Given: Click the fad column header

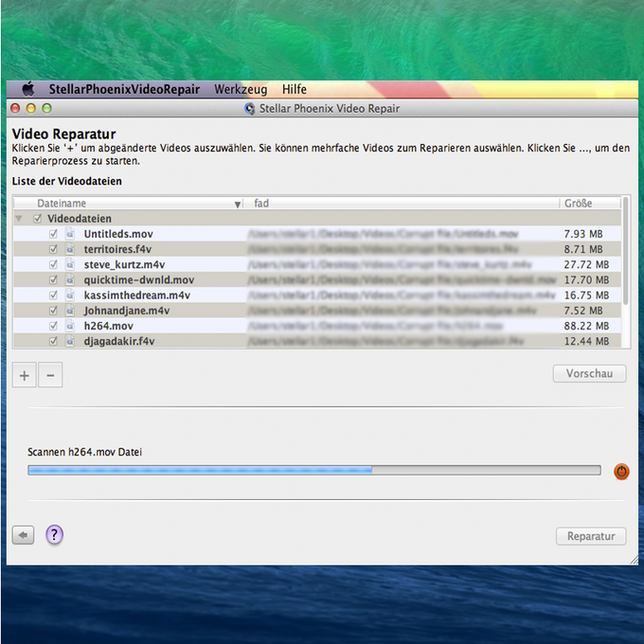Looking at the screenshot, I should click(401, 204).
